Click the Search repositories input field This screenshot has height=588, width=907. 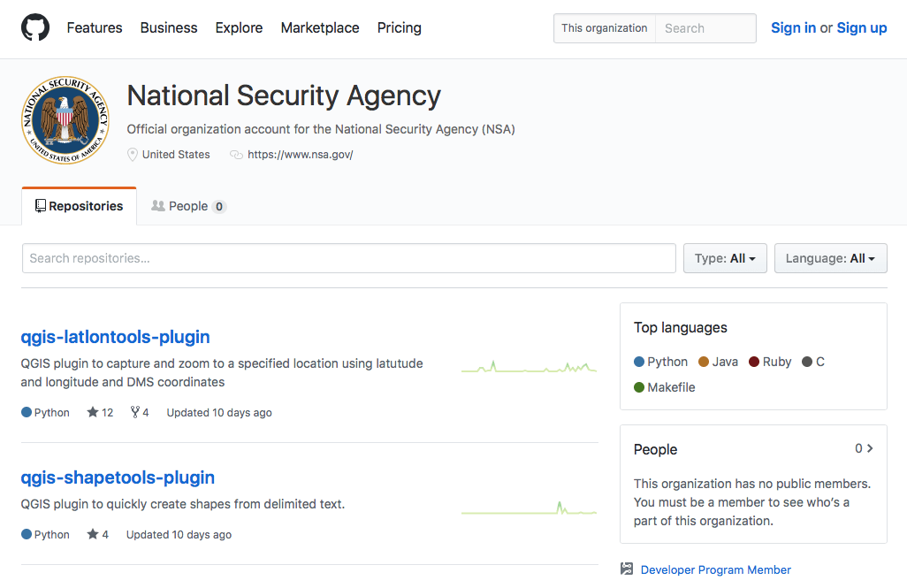(x=349, y=258)
